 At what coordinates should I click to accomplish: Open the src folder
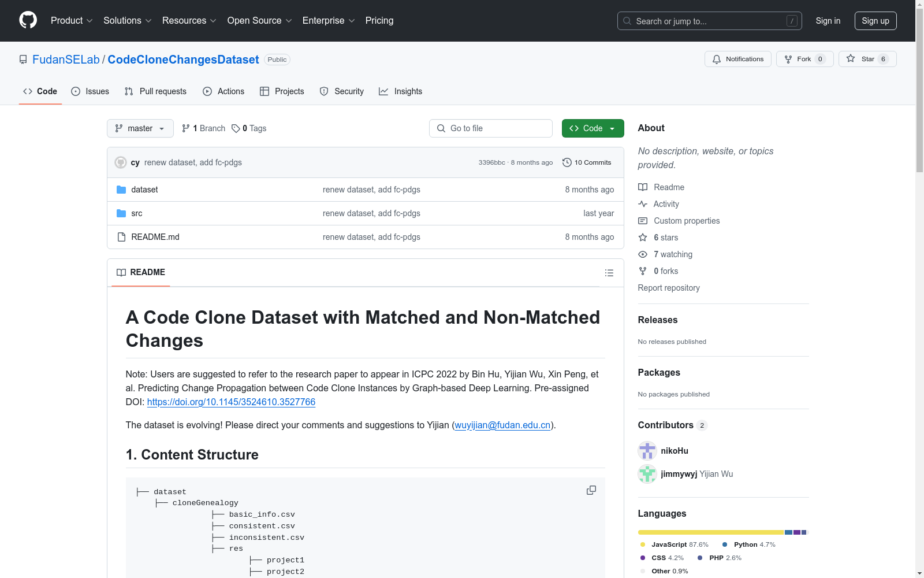coord(137,213)
